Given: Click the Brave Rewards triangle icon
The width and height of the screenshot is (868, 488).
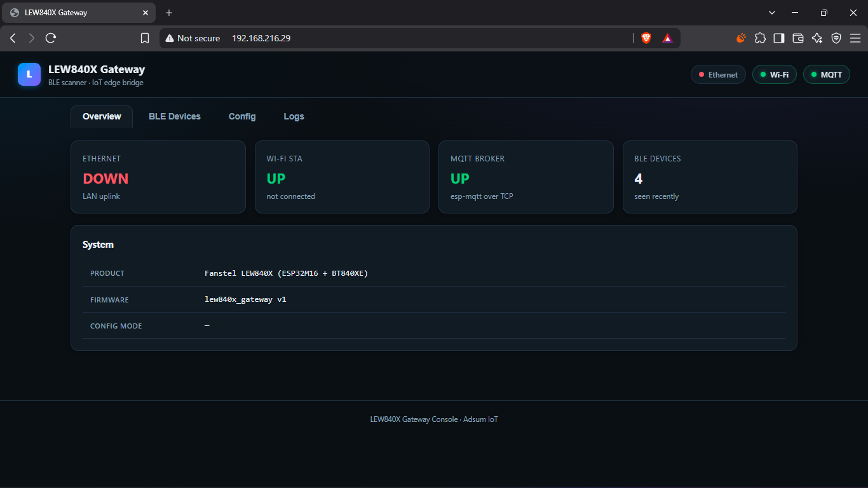Looking at the screenshot, I should tap(667, 38).
